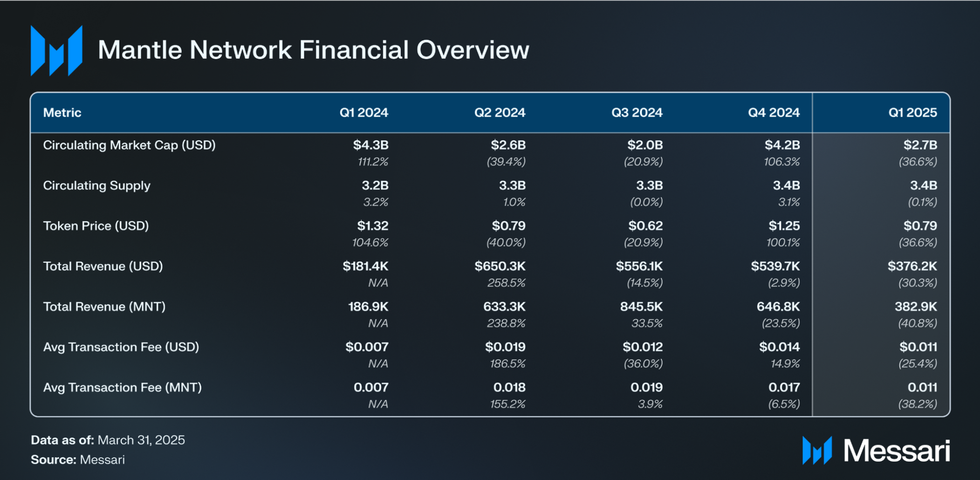Click the 258.5% revenue change value
980x480 pixels.
coord(506,283)
